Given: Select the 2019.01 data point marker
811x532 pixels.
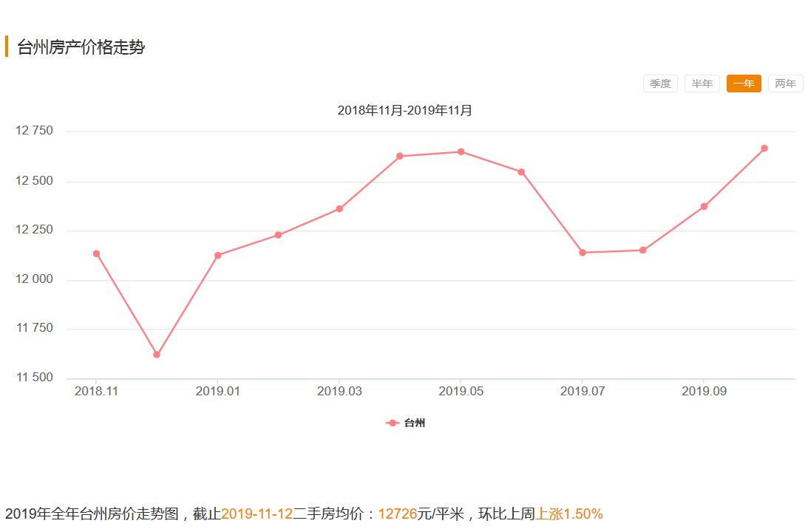Looking at the screenshot, I should 217,256.
